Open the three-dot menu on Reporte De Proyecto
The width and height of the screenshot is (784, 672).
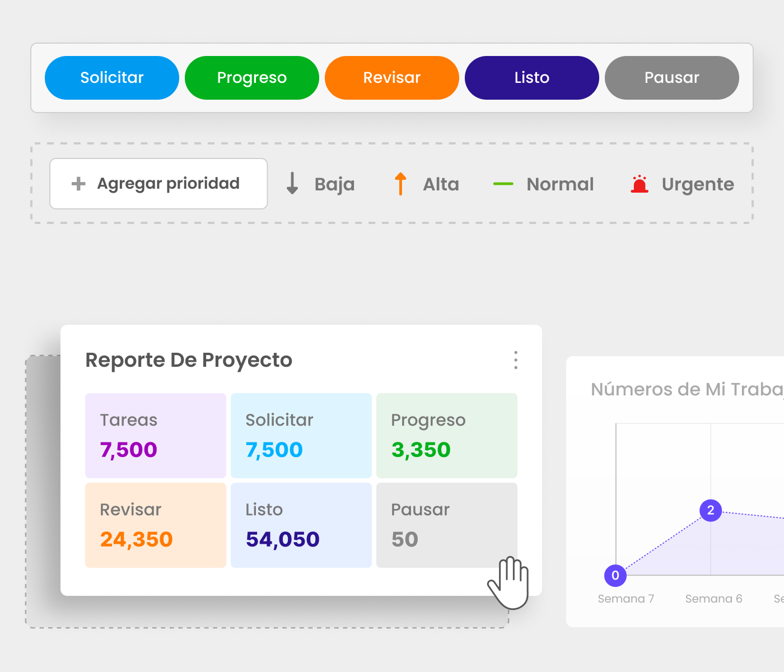pos(515,360)
